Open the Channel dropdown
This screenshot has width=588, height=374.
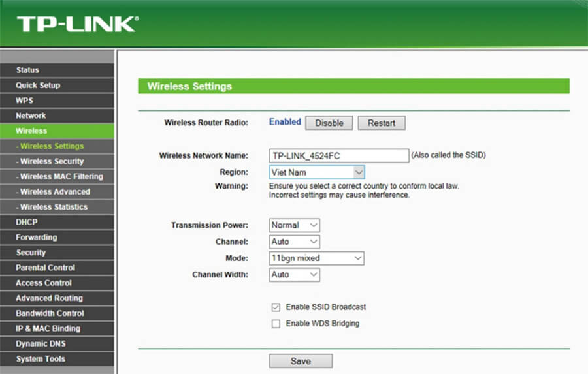point(295,242)
